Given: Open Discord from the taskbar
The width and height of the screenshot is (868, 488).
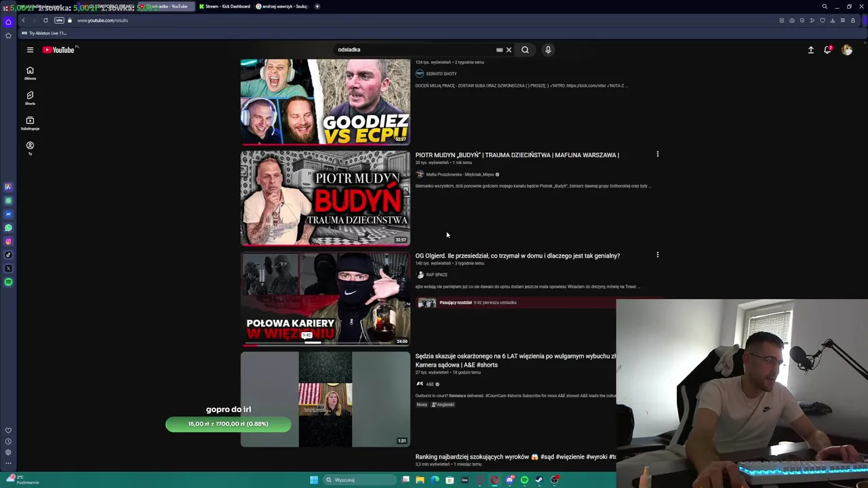Looking at the screenshot, I should pyautogui.click(x=510, y=480).
